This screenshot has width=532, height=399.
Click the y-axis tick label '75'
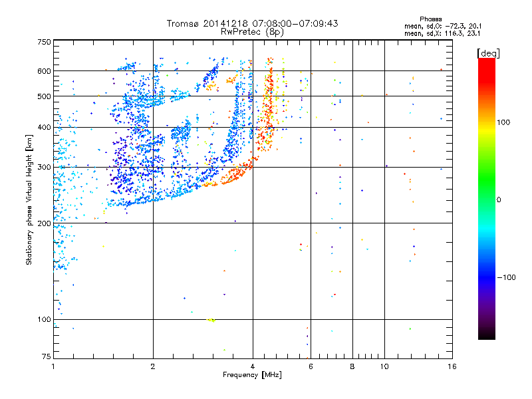pos(47,356)
